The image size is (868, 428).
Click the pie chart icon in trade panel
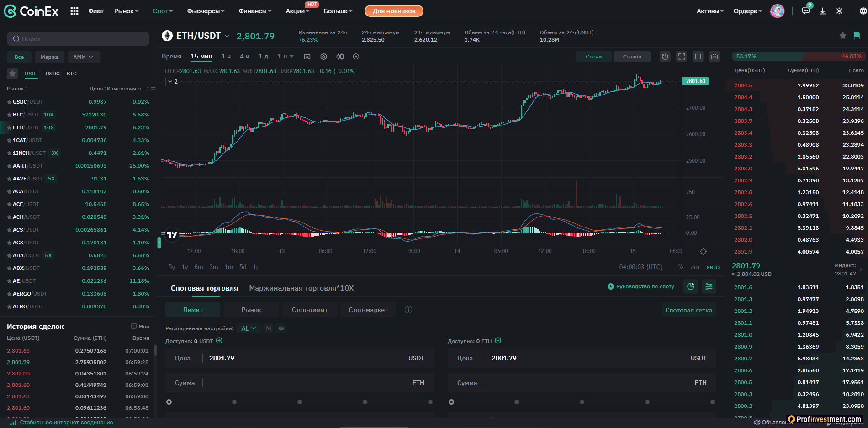tap(691, 286)
